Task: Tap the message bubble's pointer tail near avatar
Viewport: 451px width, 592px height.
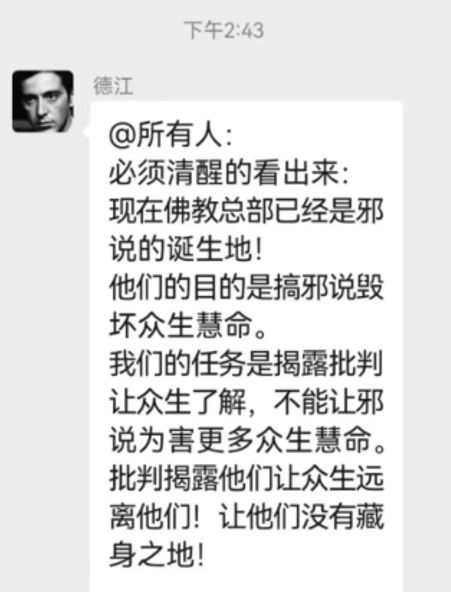Action: coord(87,130)
